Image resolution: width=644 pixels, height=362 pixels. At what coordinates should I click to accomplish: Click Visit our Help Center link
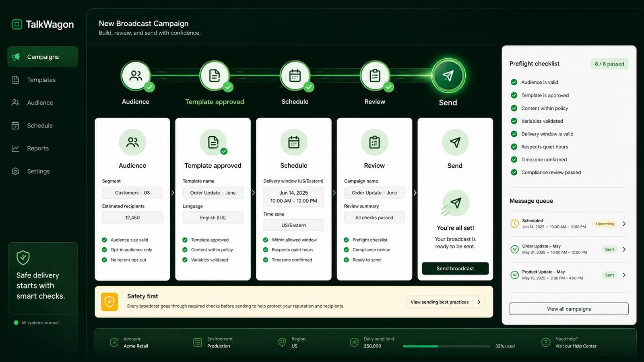(576, 346)
